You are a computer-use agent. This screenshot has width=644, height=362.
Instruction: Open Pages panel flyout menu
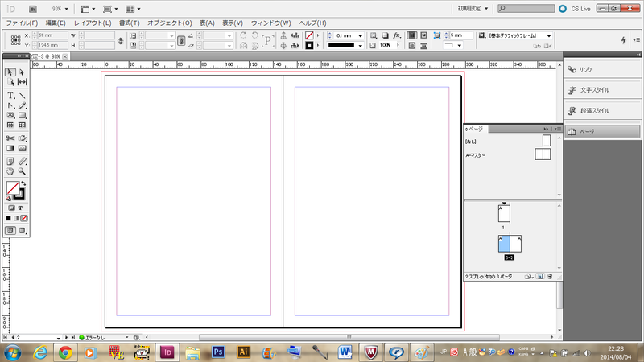point(557,129)
